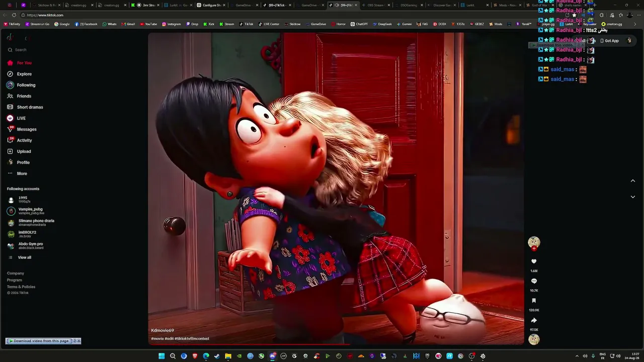Go to the previous video with up arrow
Screen dimensions: 644x362
point(633,181)
